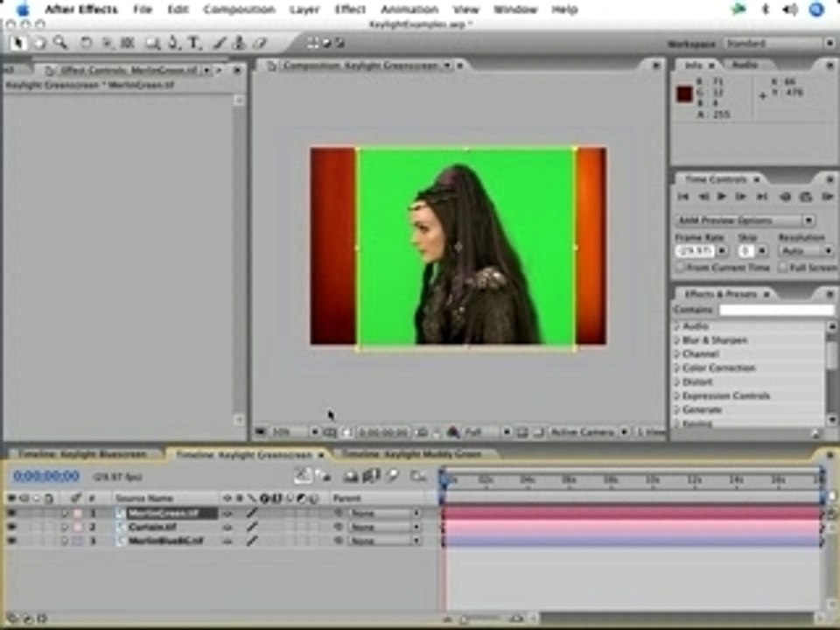Jump to last frame in Time Controls
Viewport: 840px width, 630px height.
tap(761, 197)
